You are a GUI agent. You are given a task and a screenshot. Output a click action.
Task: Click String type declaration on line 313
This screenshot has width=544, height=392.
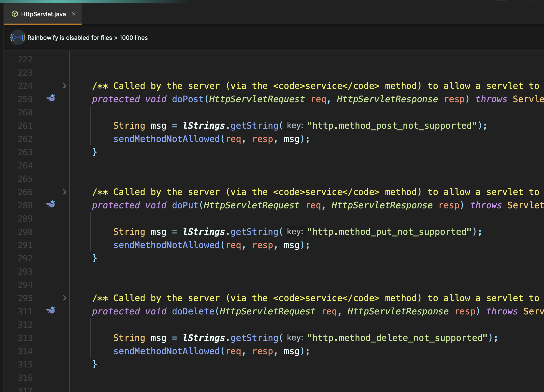(x=129, y=338)
